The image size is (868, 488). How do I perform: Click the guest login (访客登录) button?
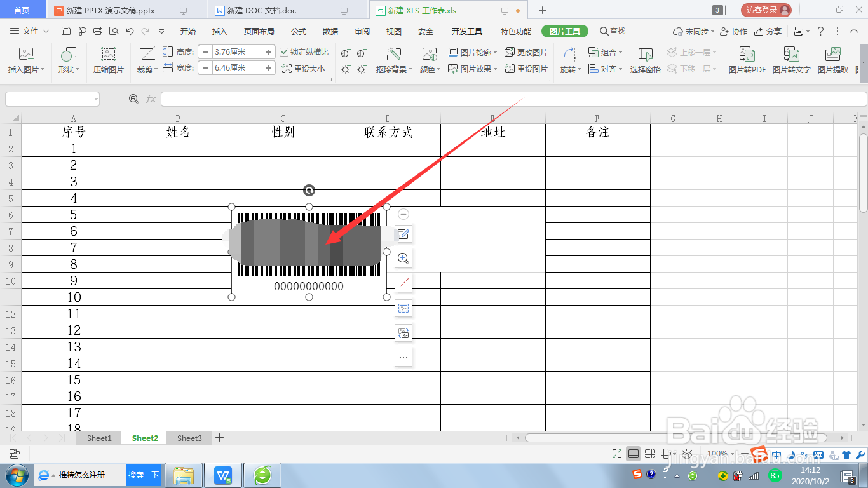pyautogui.click(x=766, y=10)
